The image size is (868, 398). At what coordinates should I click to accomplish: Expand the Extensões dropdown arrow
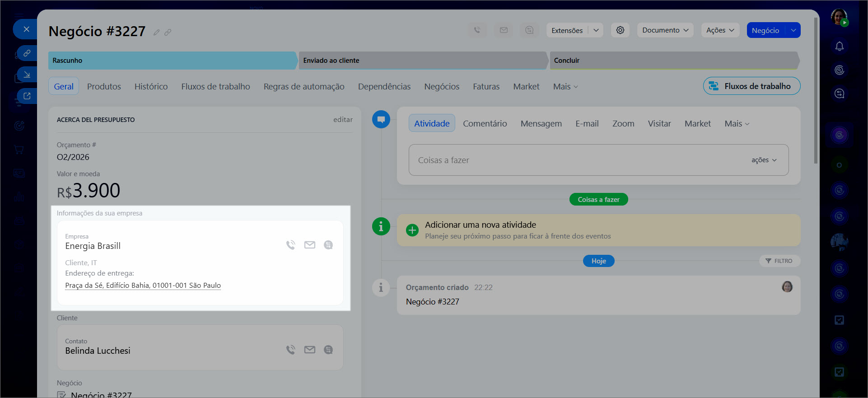click(596, 30)
